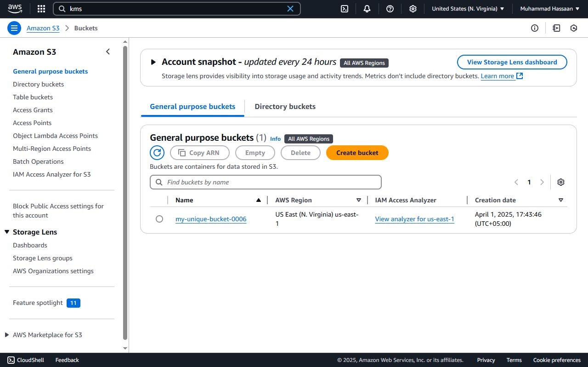Go to the Amazon S3 breadcrumb
588x367 pixels.
[x=43, y=28]
